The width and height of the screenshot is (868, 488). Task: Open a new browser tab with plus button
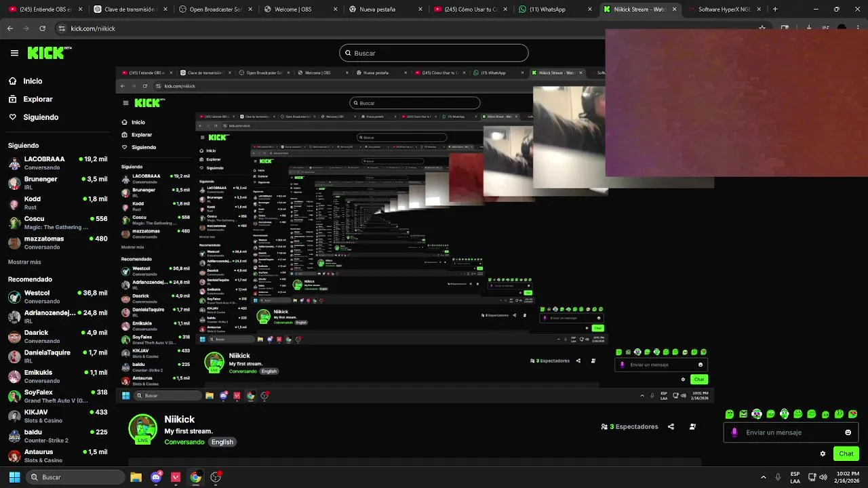[775, 9]
